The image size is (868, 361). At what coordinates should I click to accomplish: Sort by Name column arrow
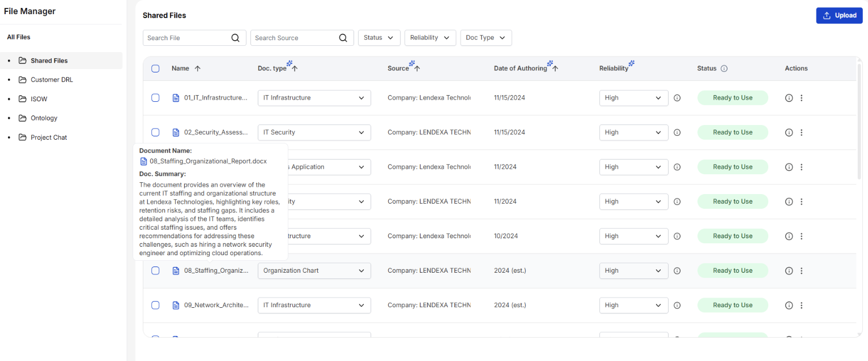(x=197, y=68)
